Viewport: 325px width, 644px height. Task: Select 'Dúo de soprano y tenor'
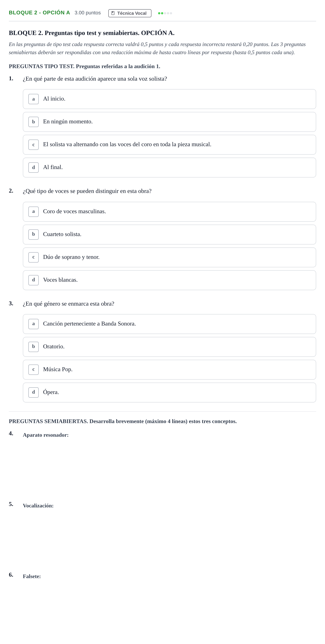[169, 257]
